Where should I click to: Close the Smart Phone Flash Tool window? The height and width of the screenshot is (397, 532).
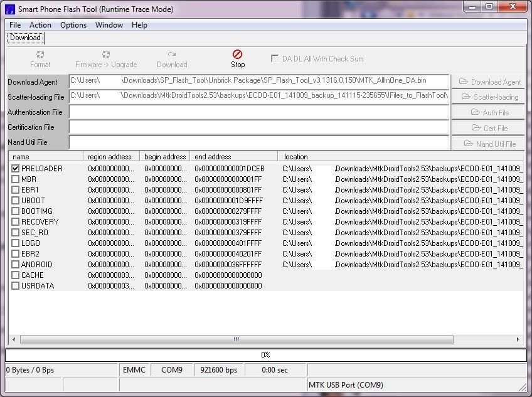pyautogui.click(x=513, y=6)
